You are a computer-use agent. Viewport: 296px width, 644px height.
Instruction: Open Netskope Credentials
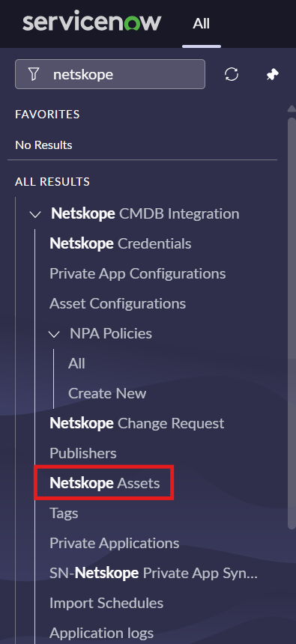[x=121, y=243]
